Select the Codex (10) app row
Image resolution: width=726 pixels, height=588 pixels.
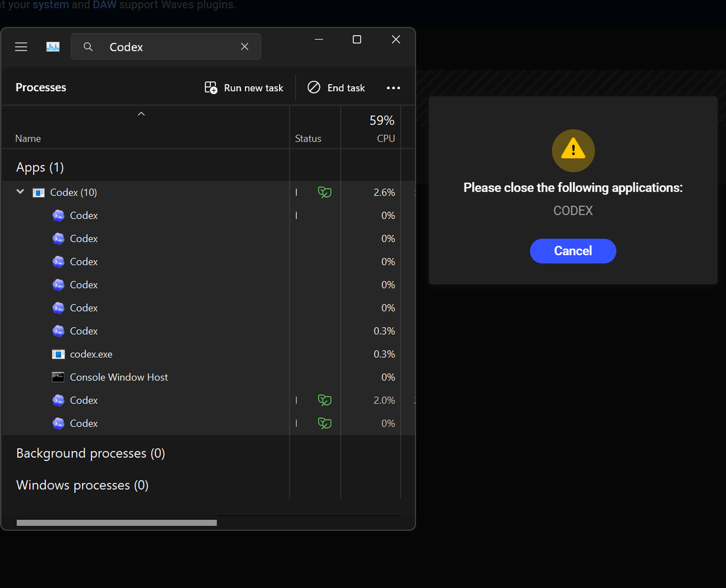click(208, 193)
